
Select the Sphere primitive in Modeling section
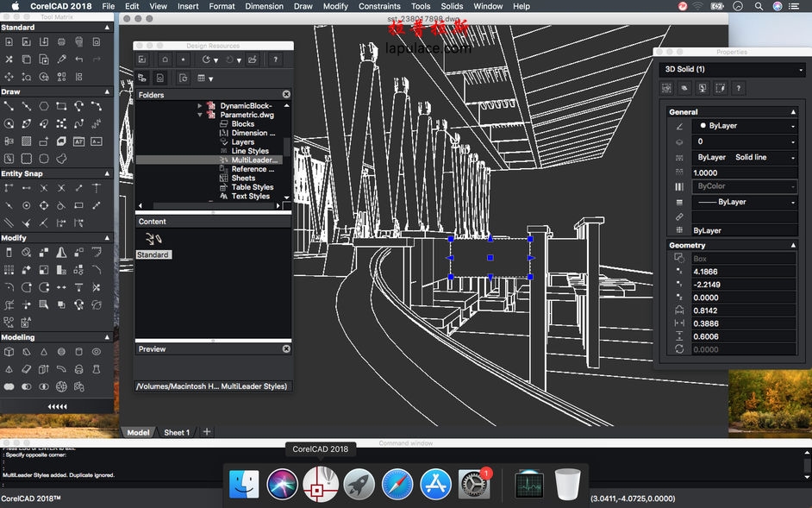point(62,351)
